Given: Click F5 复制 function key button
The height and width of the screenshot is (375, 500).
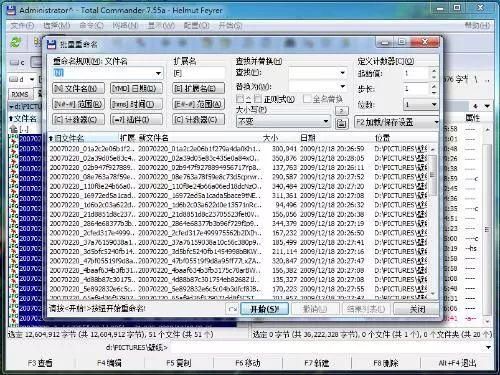Looking at the screenshot, I should click(x=179, y=363).
